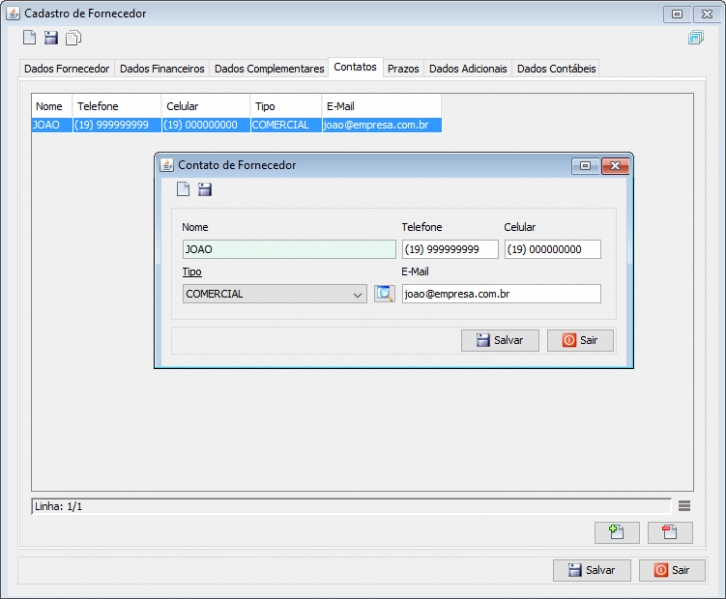Image resolution: width=726 pixels, height=599 pixels.
Task: Click the Celular column header in contacts table
Action: [x=206, y=106]
